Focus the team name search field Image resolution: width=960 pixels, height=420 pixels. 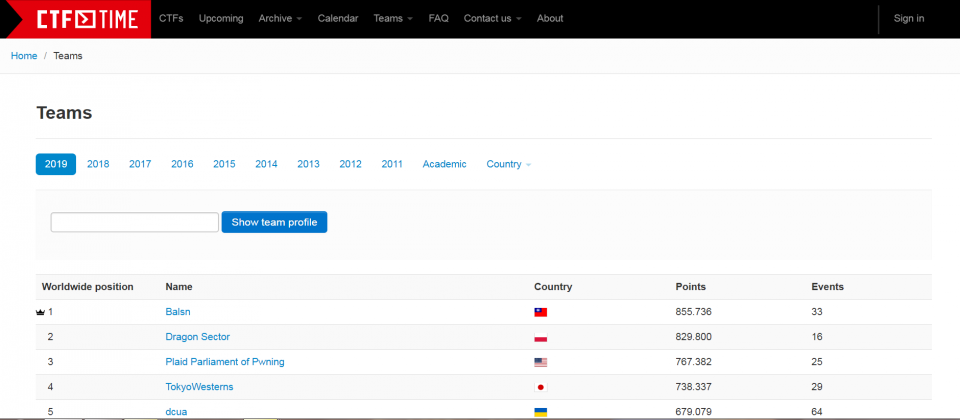(x=135, y=222)
